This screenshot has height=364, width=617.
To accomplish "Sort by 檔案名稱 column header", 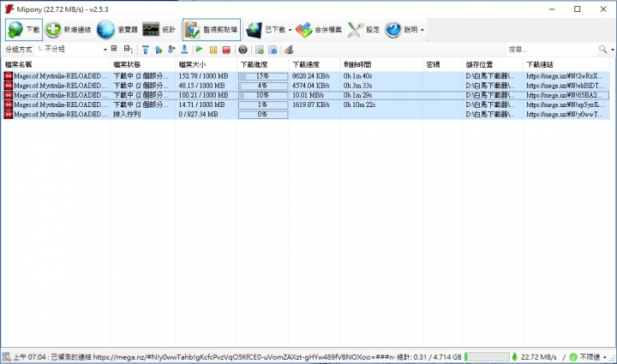I will [x=56, y=64].
